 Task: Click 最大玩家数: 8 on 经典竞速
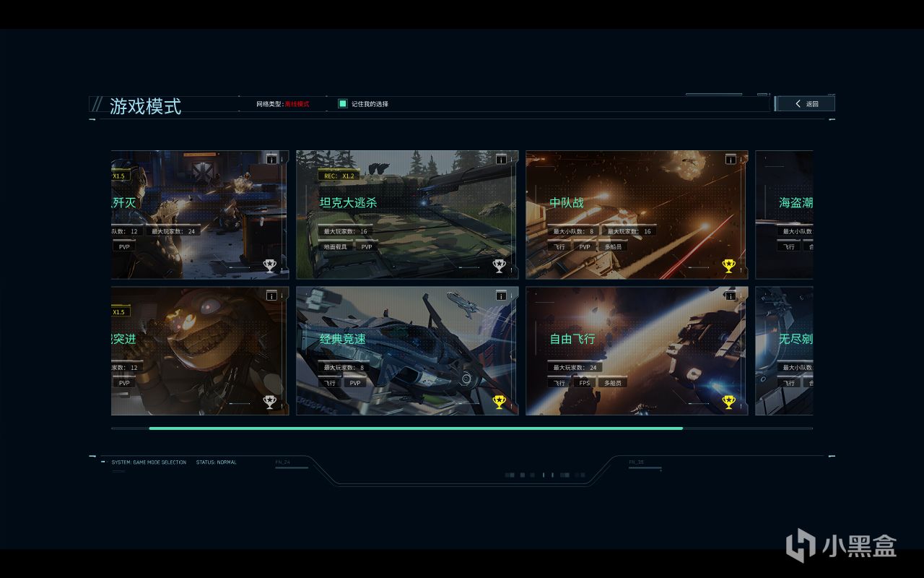[x=344, y=367]
